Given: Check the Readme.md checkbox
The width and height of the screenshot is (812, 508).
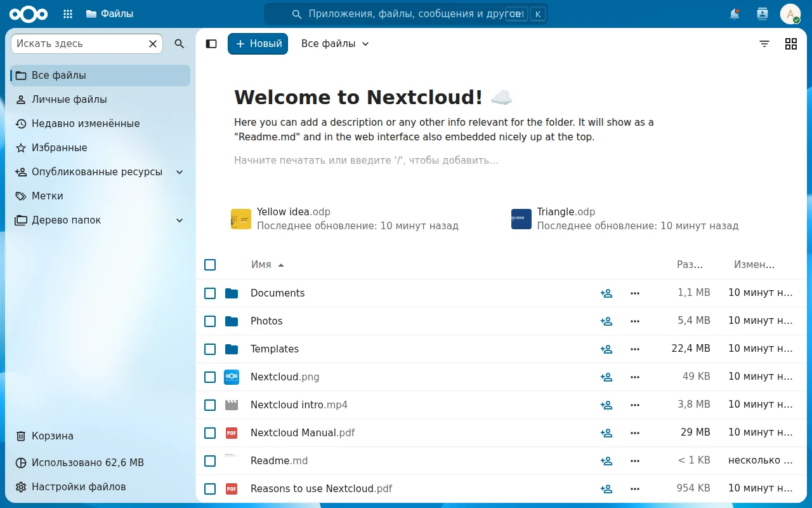Looking at the screenshot, I should [x=210, y=461].
